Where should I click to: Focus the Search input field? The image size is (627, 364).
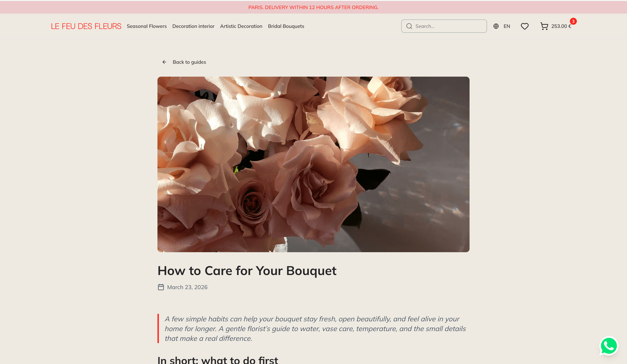coord(444,26)
